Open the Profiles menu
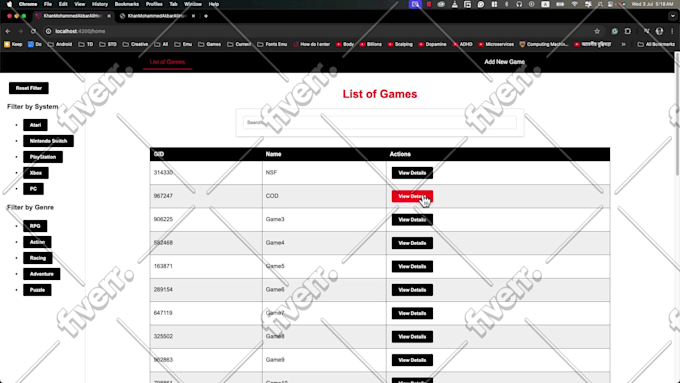This screenshot has height=383, width=680. pos(154,4)
